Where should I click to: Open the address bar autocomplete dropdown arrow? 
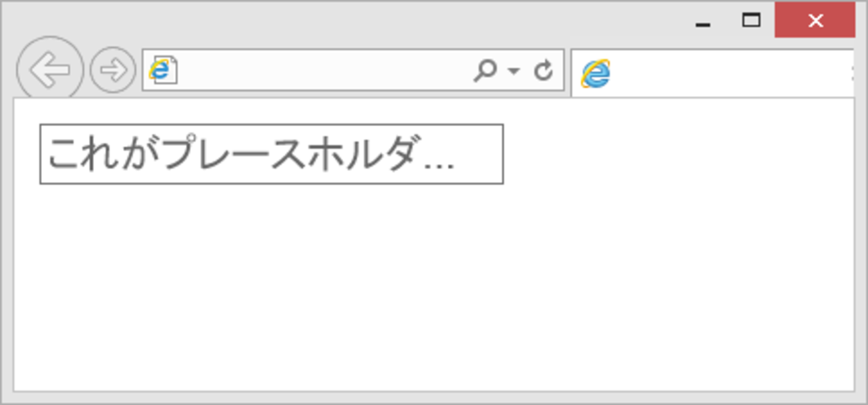(x=513, y=71)
